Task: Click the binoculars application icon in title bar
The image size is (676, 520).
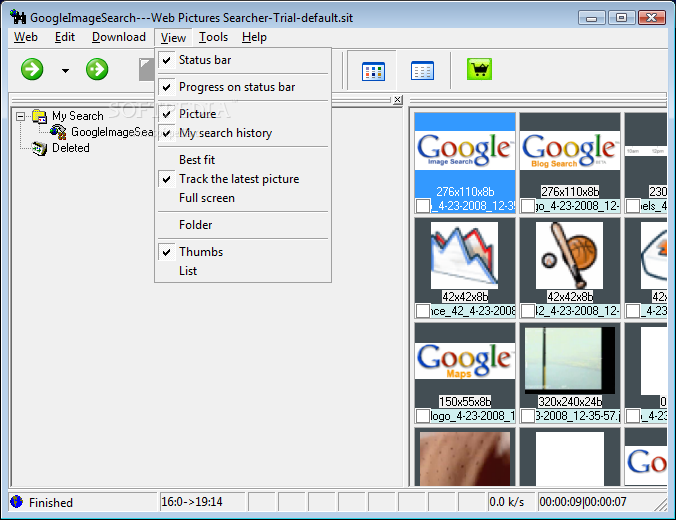Action: (18, 17)
